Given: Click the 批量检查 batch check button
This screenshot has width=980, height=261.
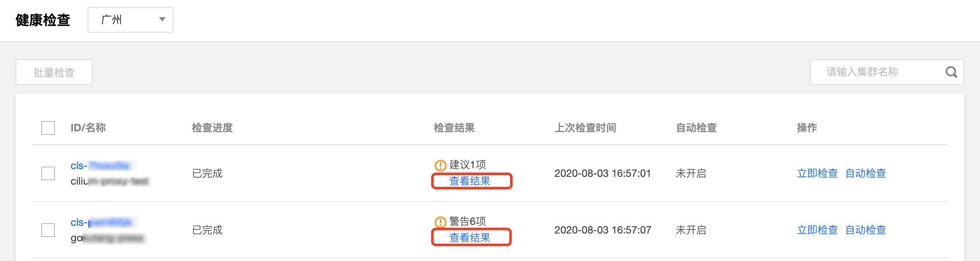Looking at the screenshot, I should (54, 72).
